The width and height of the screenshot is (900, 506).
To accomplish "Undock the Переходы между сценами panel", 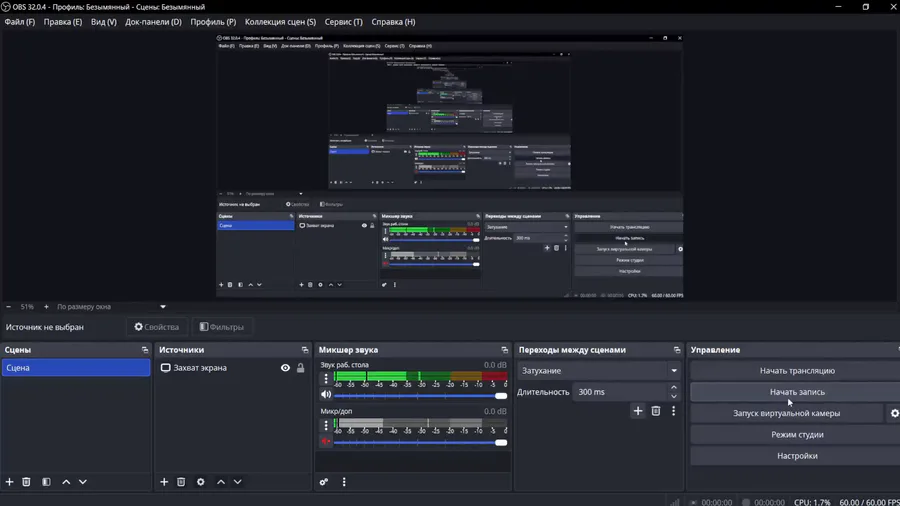I will click(x=677, y=350).
